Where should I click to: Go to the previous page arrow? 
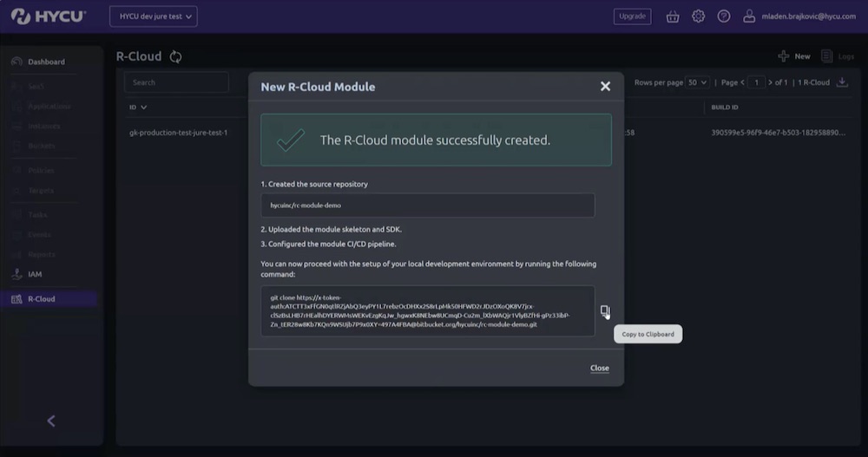(x=742, y=82)
